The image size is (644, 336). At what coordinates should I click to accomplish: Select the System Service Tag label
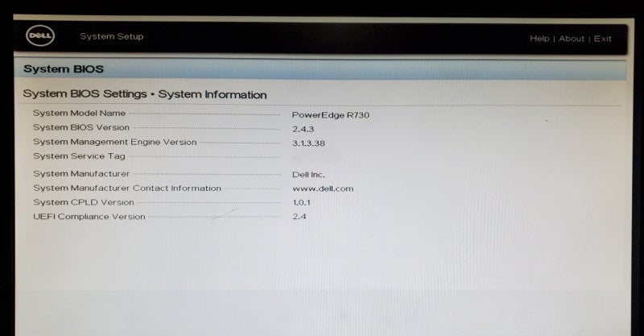(79, 156)
